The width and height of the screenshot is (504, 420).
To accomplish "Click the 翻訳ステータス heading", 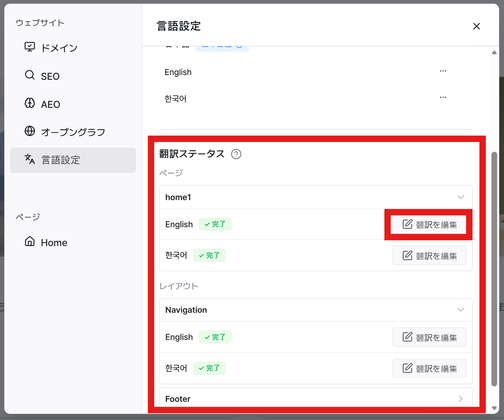I will click(x=192, y=154).
